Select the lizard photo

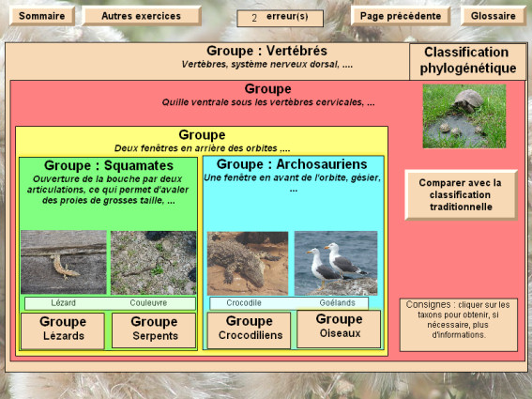click(64, 262)
